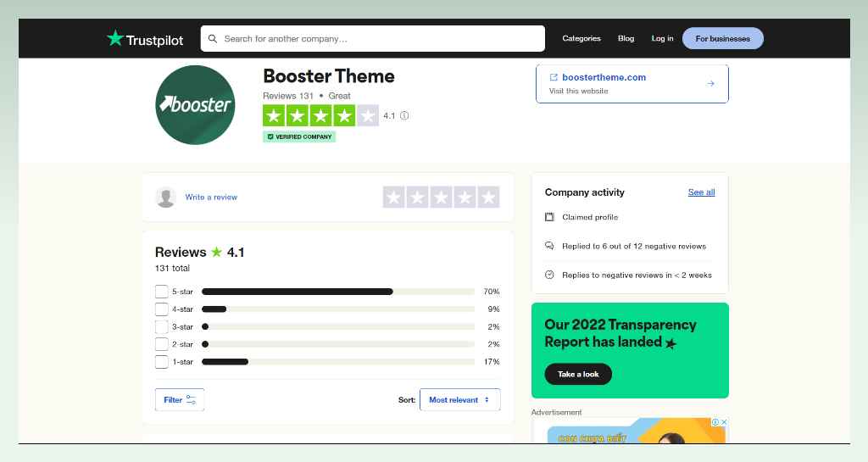
Task: Click the '17%' value
Action: (492, 362)
